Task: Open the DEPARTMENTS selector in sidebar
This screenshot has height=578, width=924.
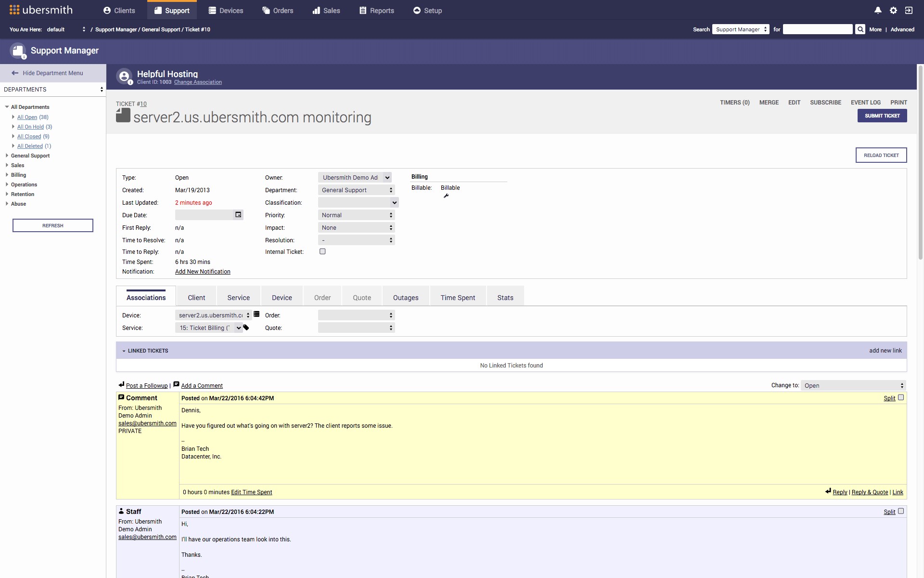Action: [x=53, y=90]
